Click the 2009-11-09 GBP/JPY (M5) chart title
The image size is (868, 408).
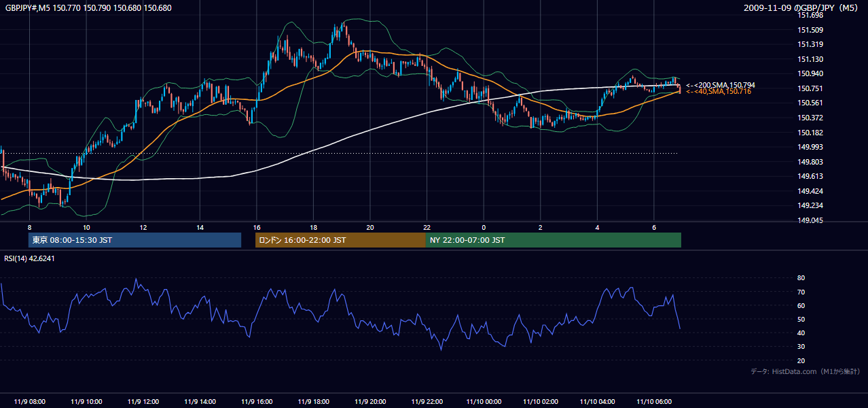coord(802,8)
